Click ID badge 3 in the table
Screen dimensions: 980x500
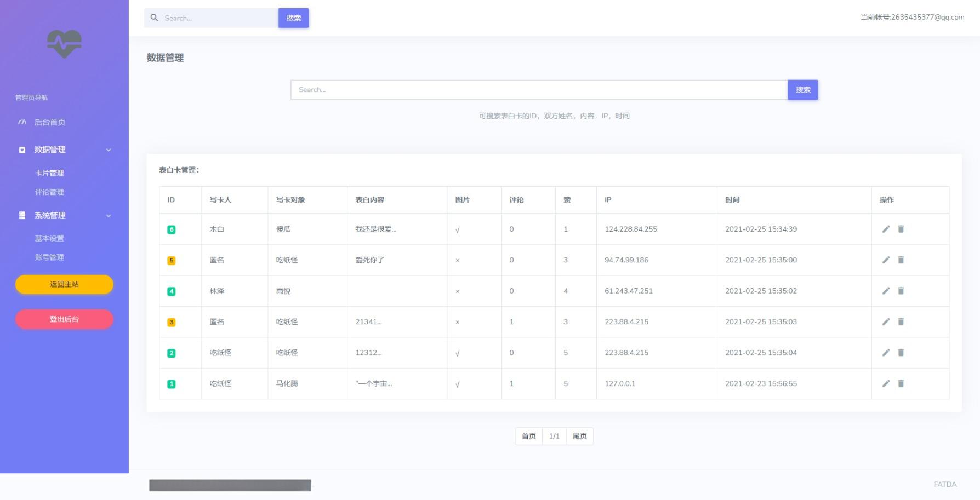tap(172, 323)
